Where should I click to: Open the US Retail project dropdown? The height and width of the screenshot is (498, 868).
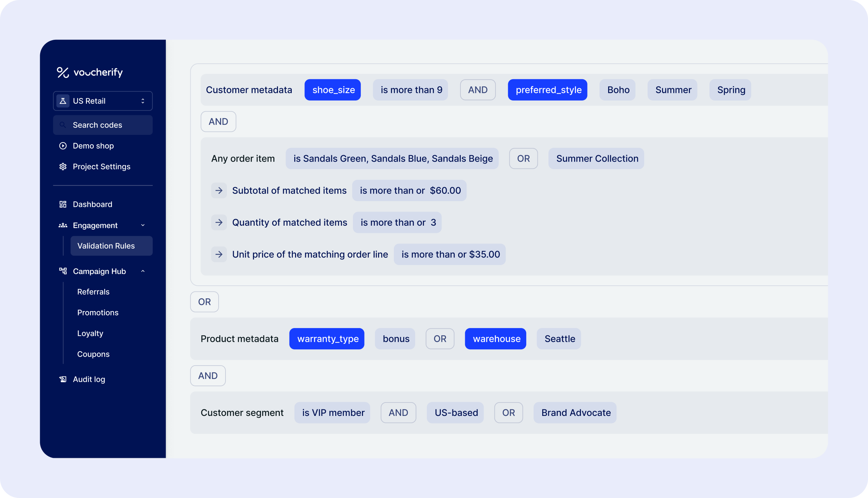click(x=103, y=101)
